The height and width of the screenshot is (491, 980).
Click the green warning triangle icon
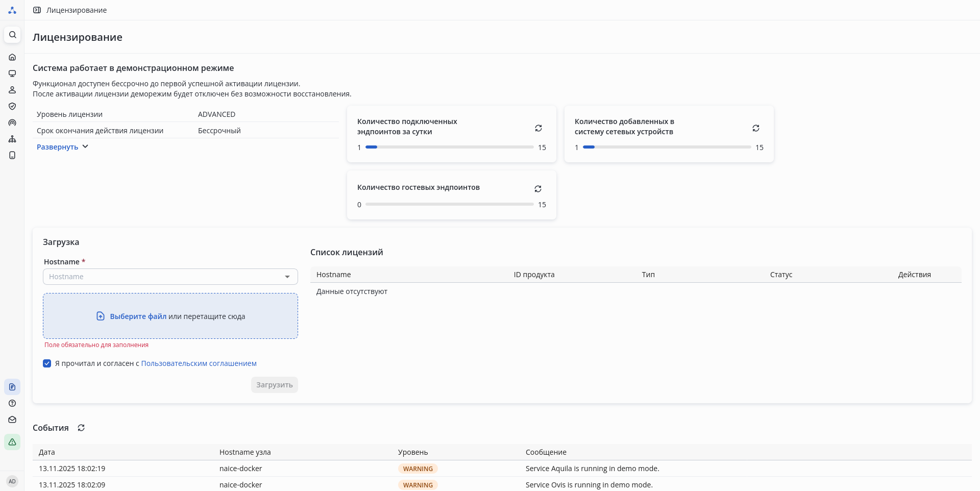pyautogui.click(x=12, y=442)
